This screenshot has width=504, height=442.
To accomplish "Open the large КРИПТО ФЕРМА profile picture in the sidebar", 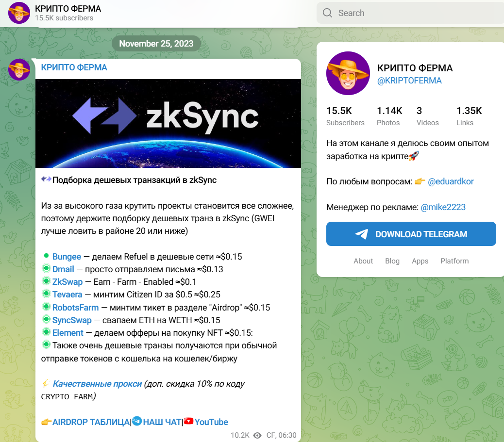I will [x=348, y=73].
